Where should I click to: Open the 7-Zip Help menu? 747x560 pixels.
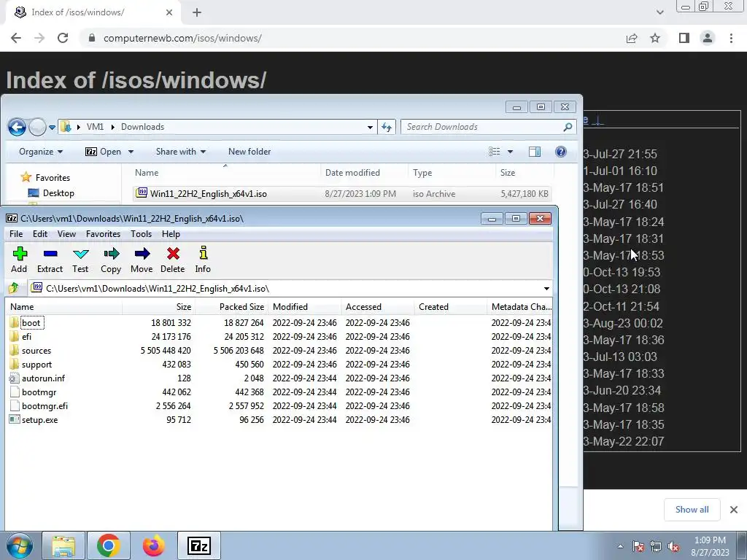pyautogui.click(x=171, y=234)
